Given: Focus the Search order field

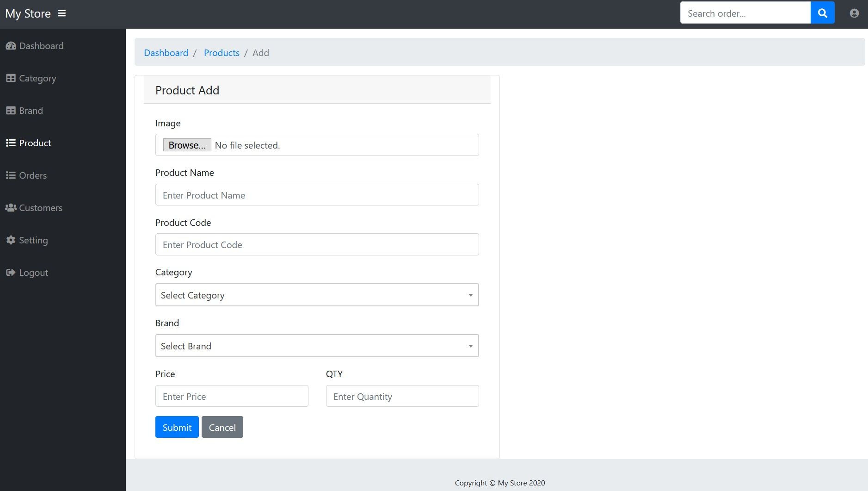Looking at the screenshot, I should 745,13.
